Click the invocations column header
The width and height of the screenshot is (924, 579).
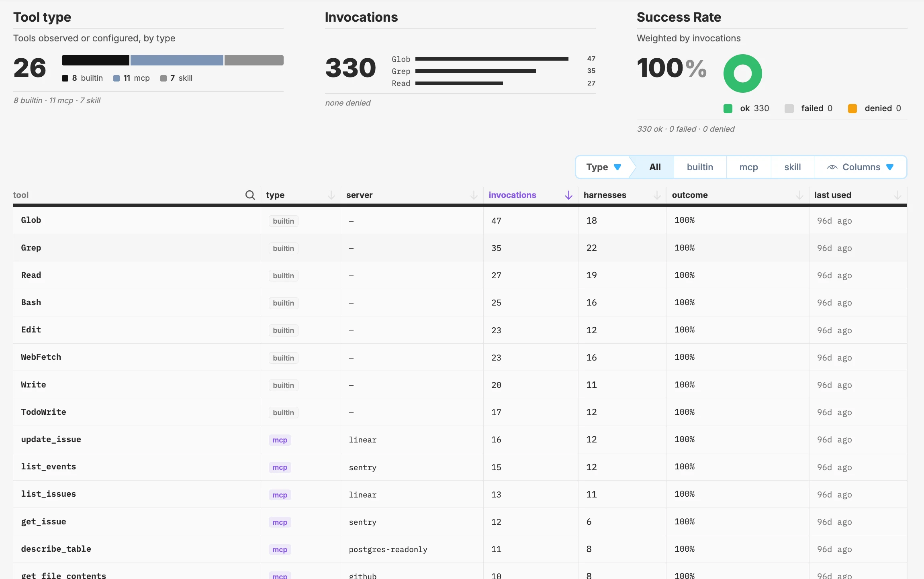pos(512,195)
